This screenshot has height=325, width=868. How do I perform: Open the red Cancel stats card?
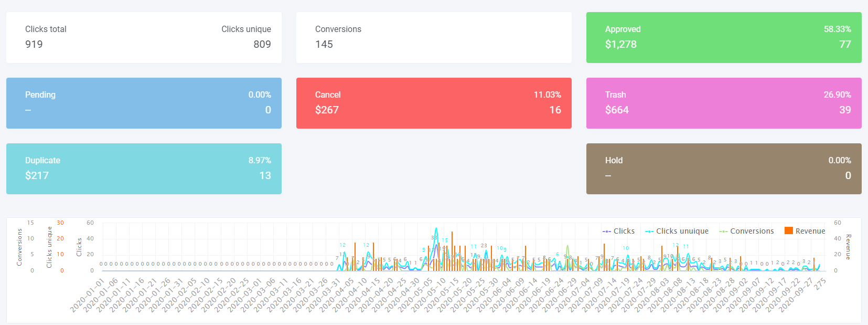(x=434, y=103)
